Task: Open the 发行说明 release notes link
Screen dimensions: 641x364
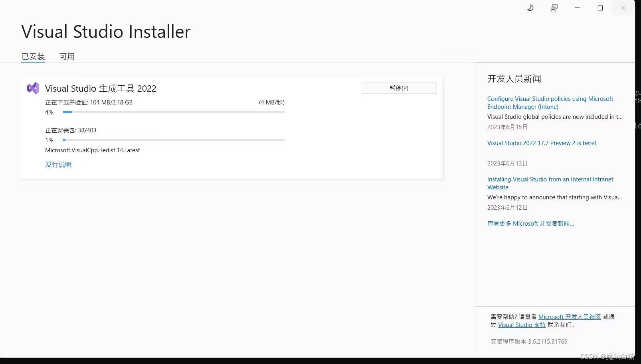Action: click(x=58, y=164)
